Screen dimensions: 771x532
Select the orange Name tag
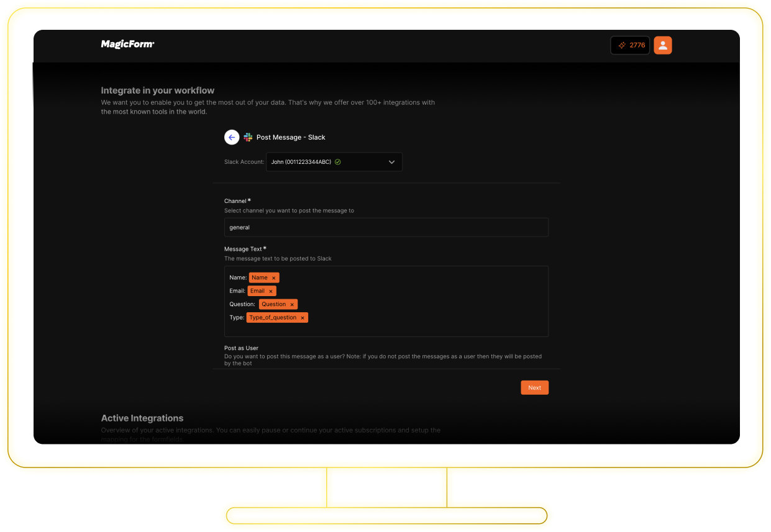tap(264, 277)
